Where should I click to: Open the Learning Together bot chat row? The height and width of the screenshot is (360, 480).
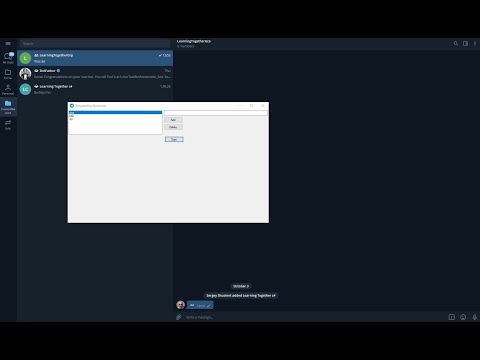tap(95, 89)
